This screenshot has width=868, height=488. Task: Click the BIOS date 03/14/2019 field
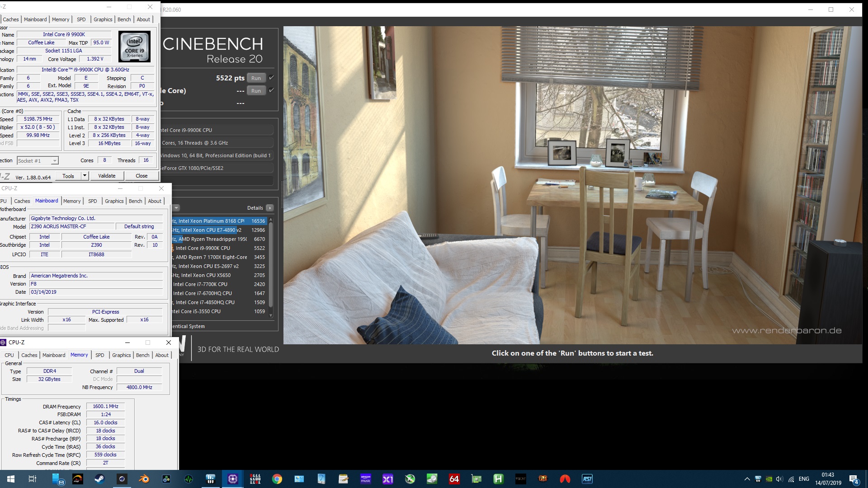(96, 292)
